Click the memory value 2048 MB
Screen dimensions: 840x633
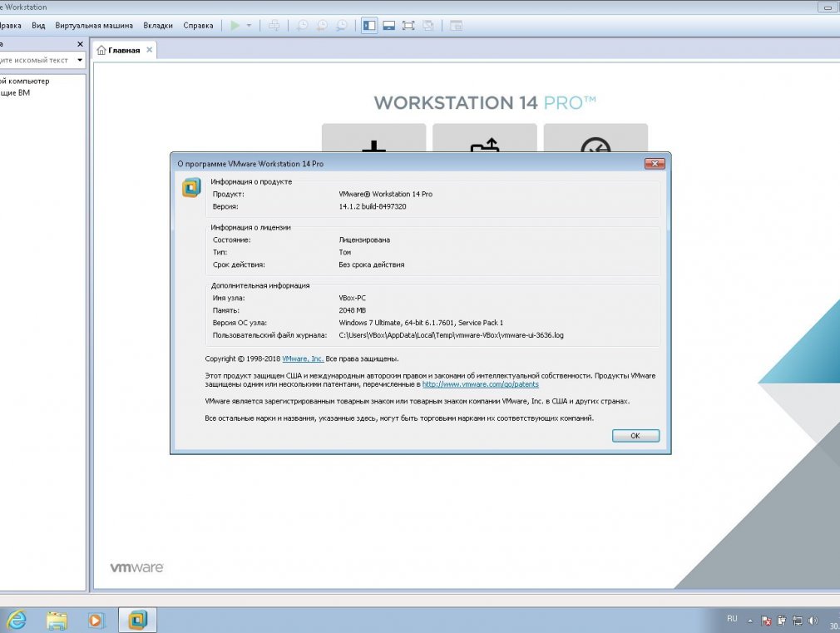pos(352,309)
